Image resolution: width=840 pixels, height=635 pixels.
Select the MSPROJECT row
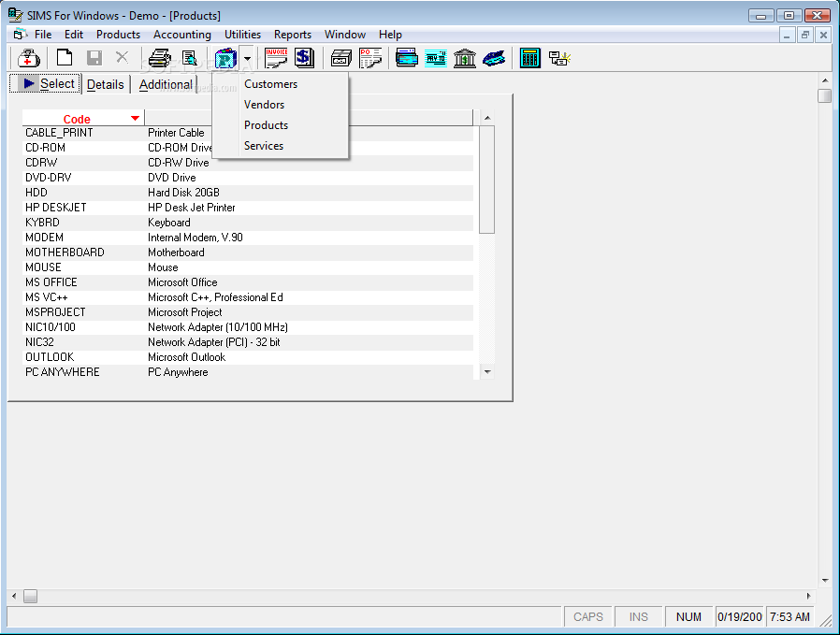(x=248, y=312)
